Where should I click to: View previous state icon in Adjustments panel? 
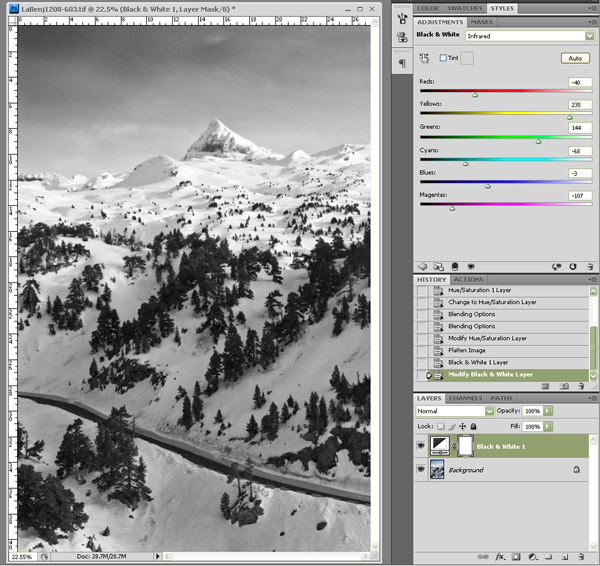556,266
